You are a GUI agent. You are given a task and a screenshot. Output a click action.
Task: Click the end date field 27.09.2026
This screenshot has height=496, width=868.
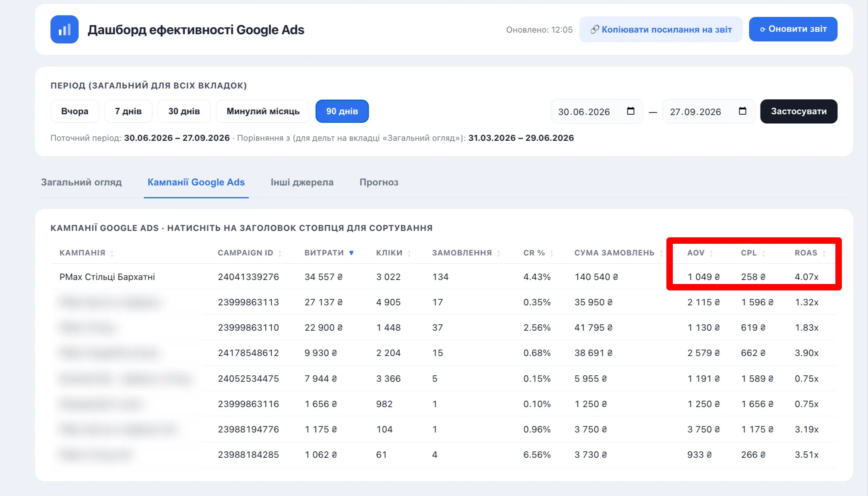pos(708,111)
